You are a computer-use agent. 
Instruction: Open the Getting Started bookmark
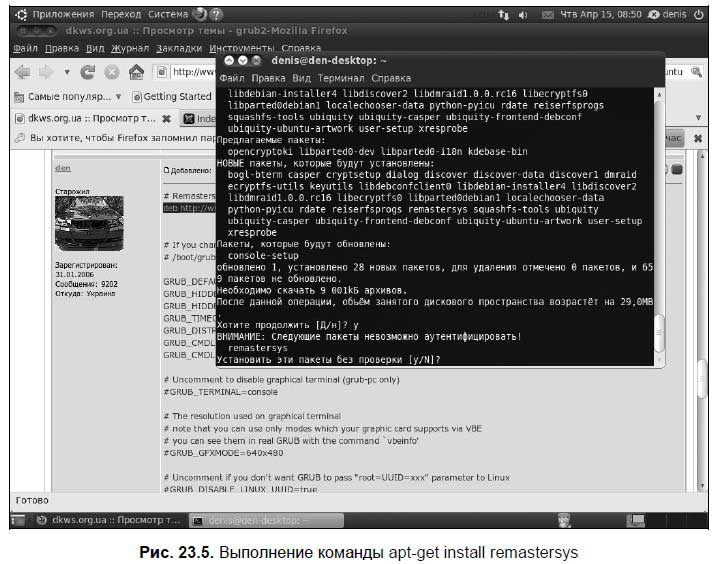click(172, 97)
